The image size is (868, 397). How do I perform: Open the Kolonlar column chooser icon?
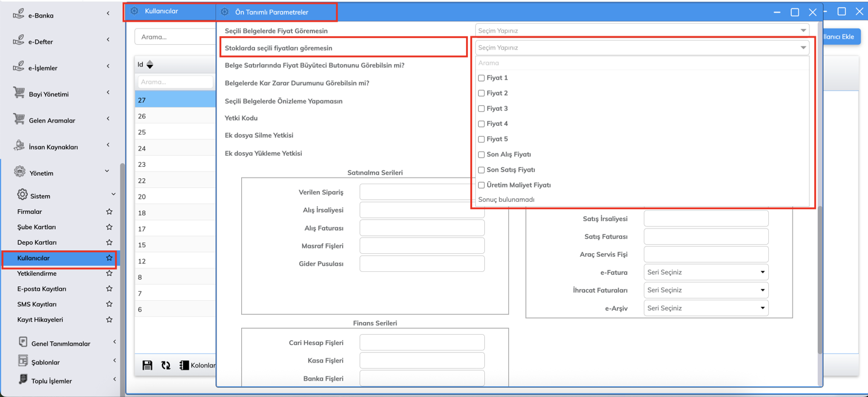point(184,365)
